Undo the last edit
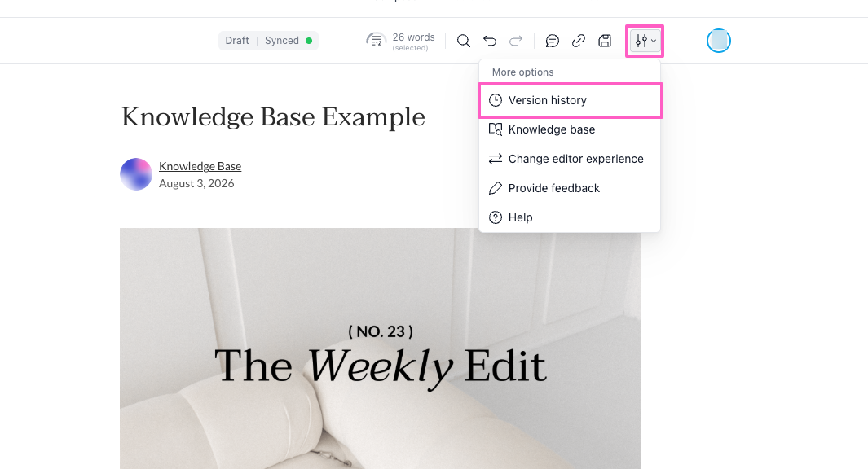The height and width of the screenshot is (469, 868). [489, 41]
